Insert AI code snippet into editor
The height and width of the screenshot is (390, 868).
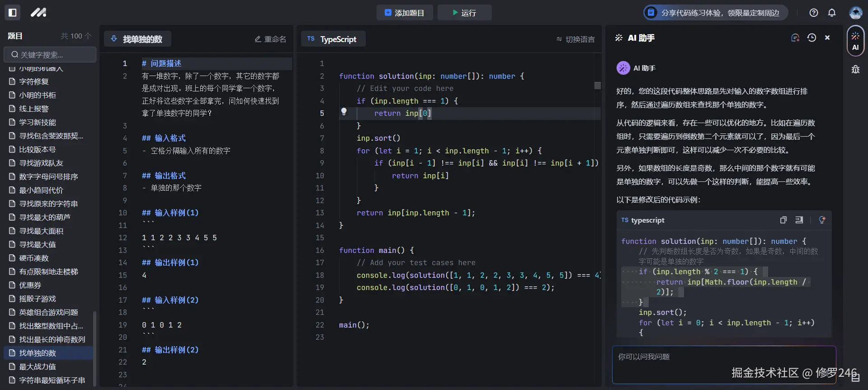[799, 220]
